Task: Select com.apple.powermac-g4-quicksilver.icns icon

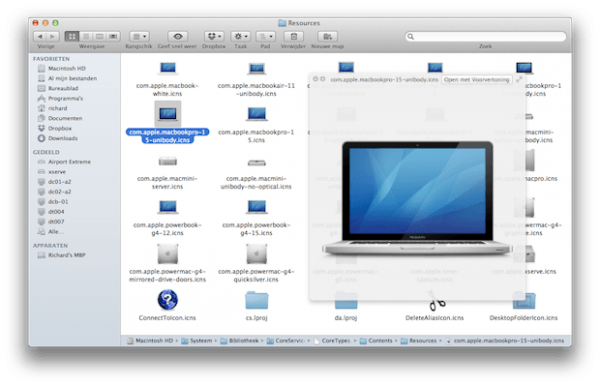Action: click(256, 254)
